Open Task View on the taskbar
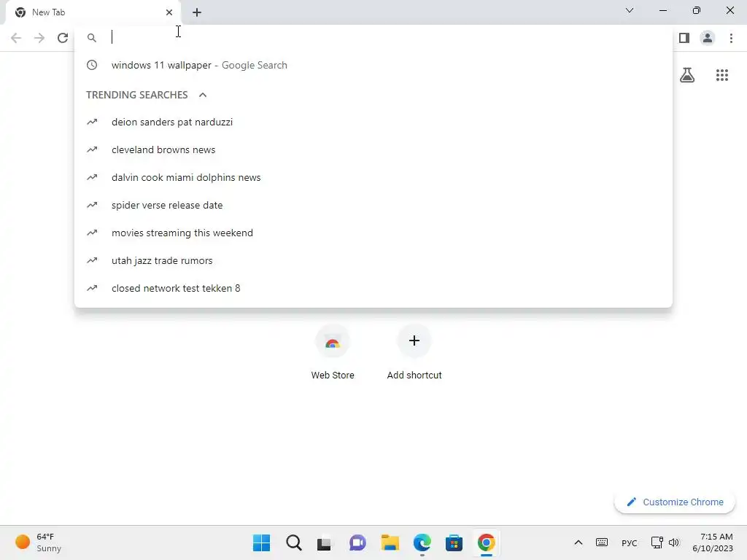The width and height of the screenshot is (747, 560). tap(325, 542)
